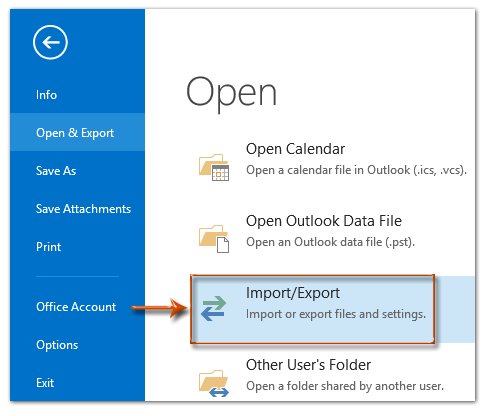Click the Open Outlook Data File title

click(x=324, y=221)
